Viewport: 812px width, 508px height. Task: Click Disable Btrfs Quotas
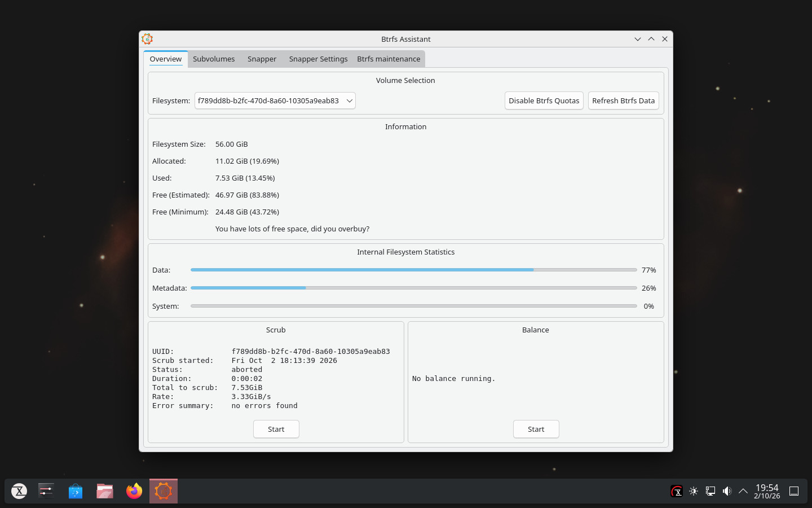[544, 100]
